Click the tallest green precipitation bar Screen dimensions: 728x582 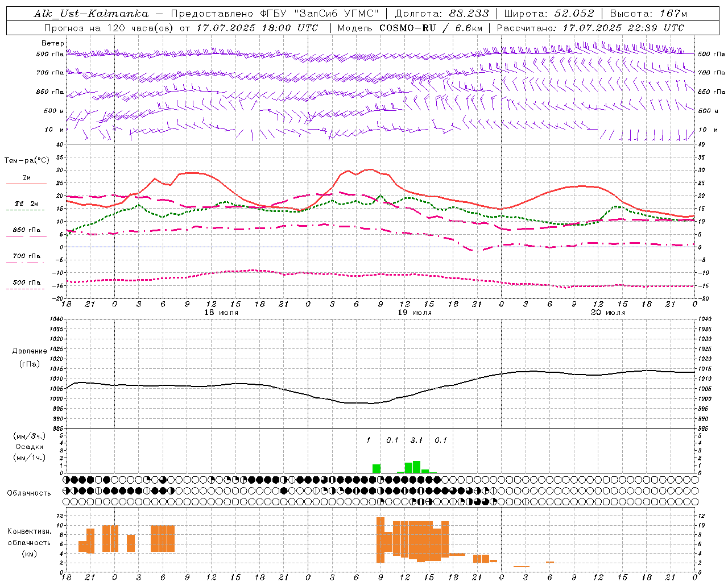[416, 467]
